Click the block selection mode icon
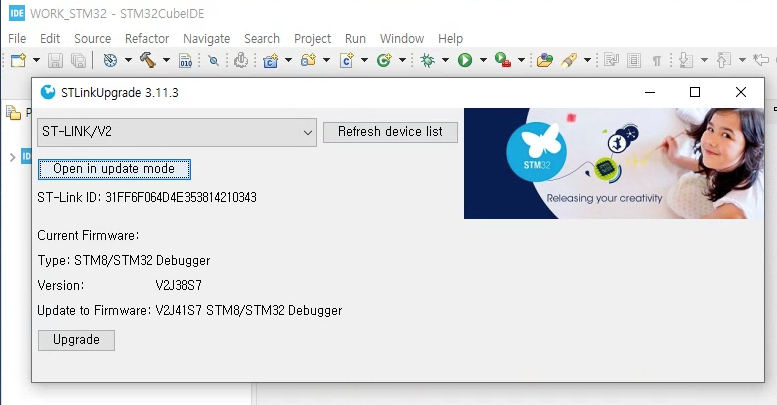The width and height of the screenshot is (777, 405). pos(634,60)
